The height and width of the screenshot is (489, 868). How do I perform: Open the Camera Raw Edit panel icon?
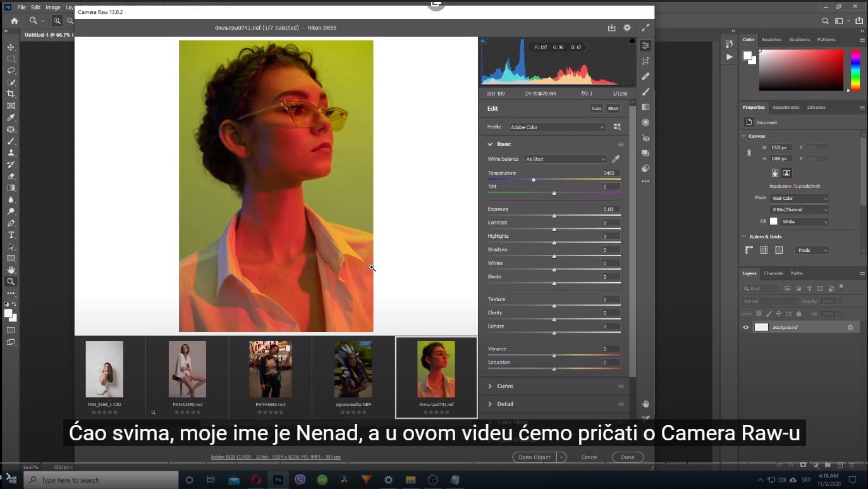pyautogui.click(x=645, y=46)
